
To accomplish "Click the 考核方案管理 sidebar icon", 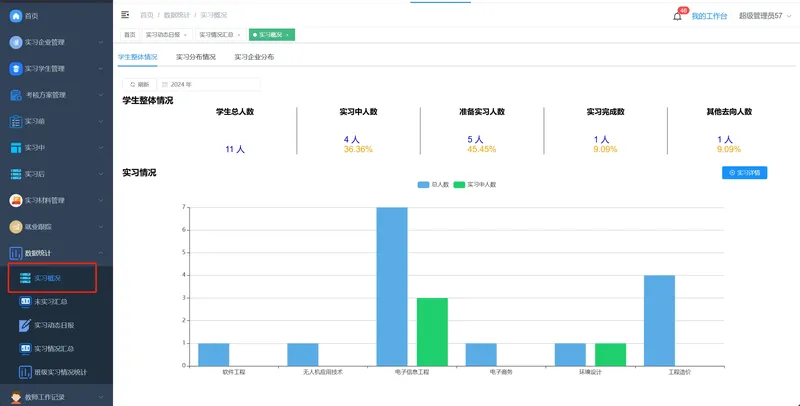I will coord(16,95).
